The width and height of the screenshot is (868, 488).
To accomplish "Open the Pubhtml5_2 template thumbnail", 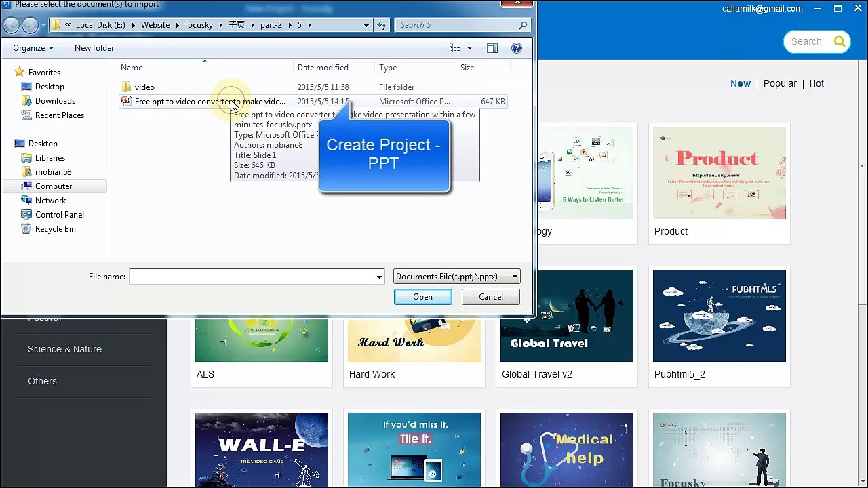I will (x=719, y=316).
